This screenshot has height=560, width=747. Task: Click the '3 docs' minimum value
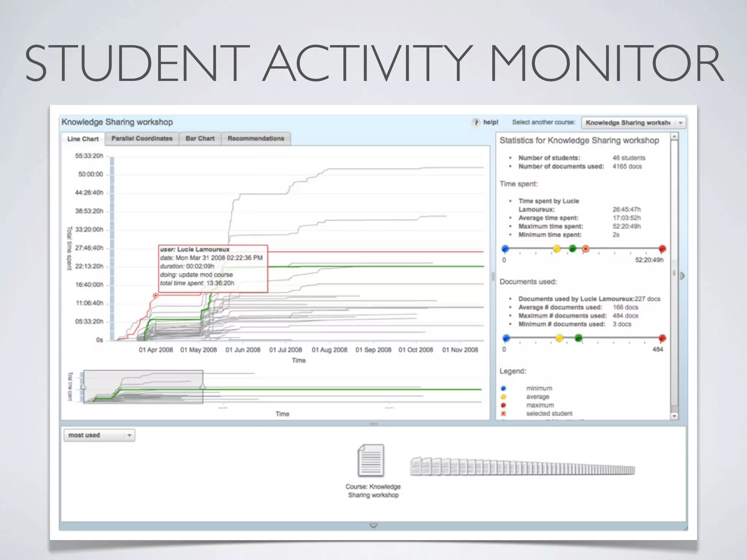[x=622, y=324]
